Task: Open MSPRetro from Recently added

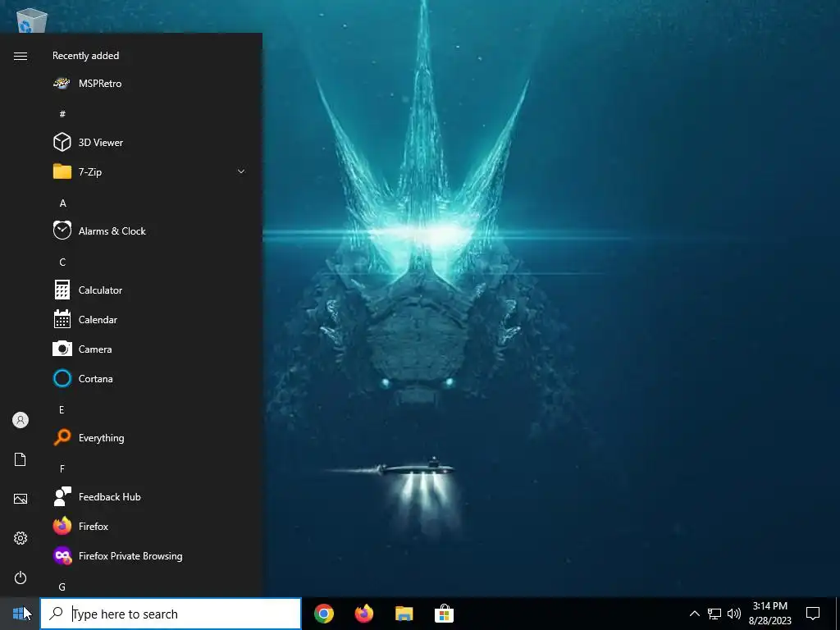Action: (x=149, y=84)
